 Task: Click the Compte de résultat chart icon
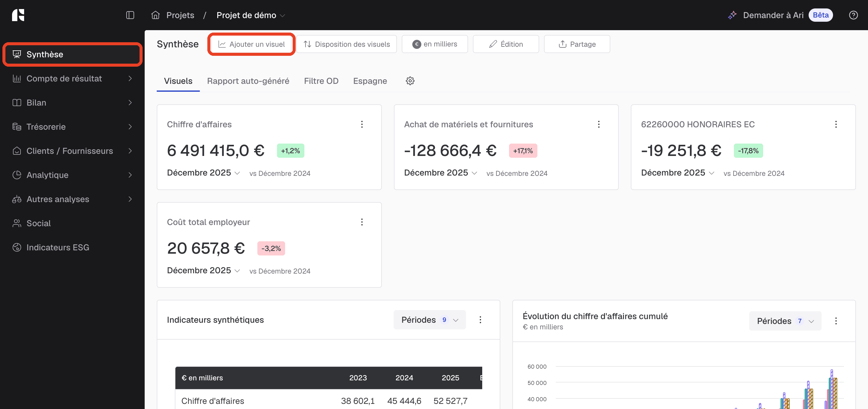17,78
